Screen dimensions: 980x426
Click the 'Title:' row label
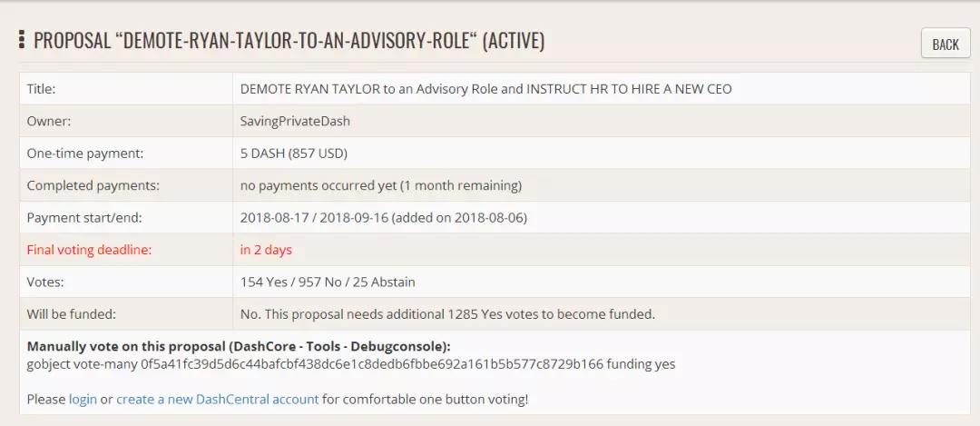[42, 89]
